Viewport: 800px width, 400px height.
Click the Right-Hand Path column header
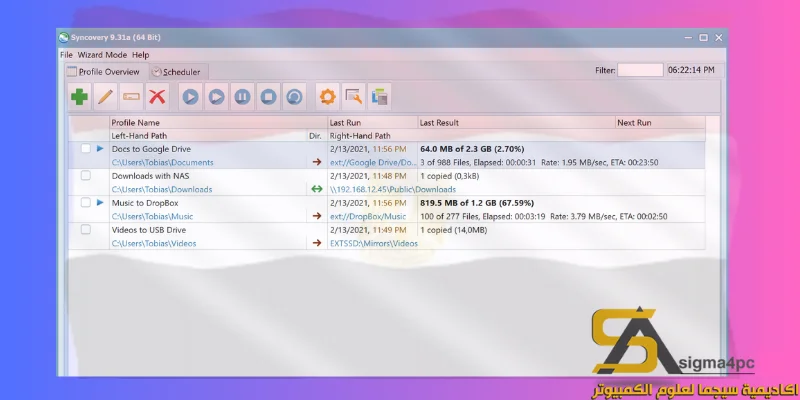pos(516,136)
